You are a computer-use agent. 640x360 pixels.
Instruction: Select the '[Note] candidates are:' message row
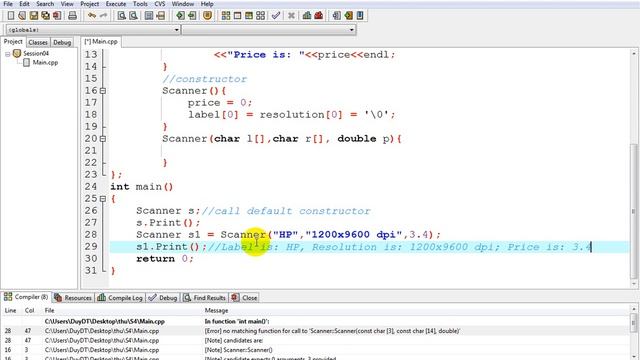316,340
